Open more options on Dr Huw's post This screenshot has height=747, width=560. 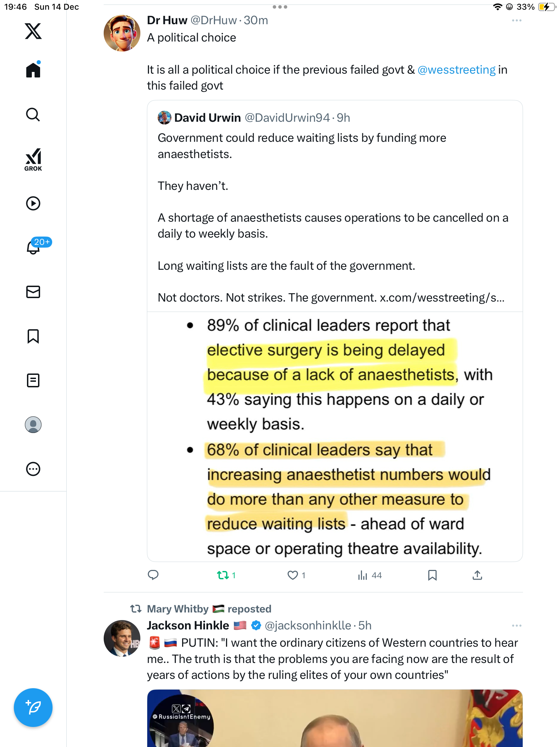point(516,21)
